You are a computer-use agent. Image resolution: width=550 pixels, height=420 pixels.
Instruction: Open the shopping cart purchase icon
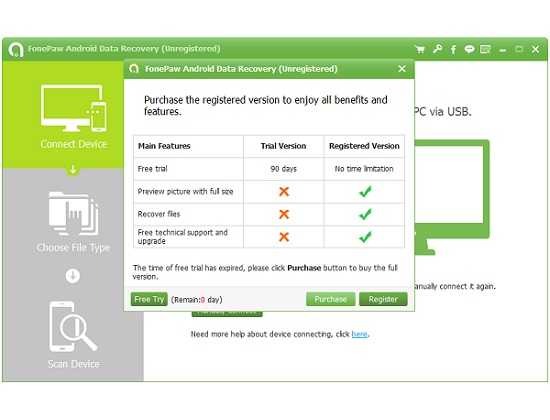tap(420, 49)
